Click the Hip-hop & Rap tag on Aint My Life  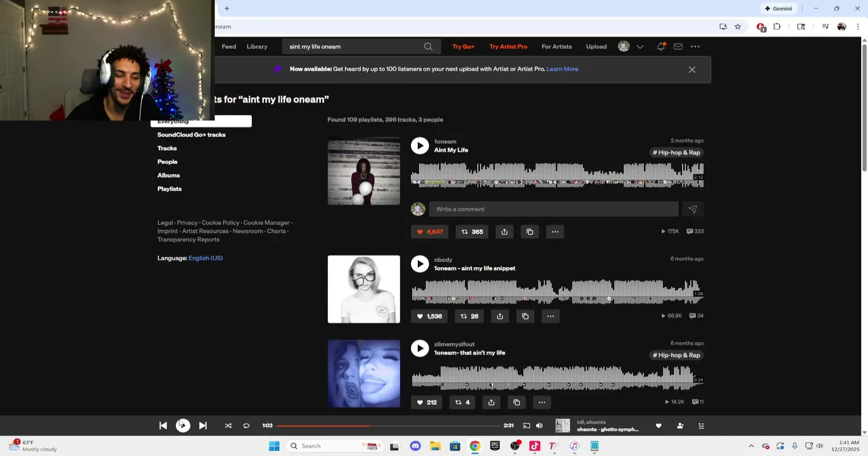tap(676, 153)
